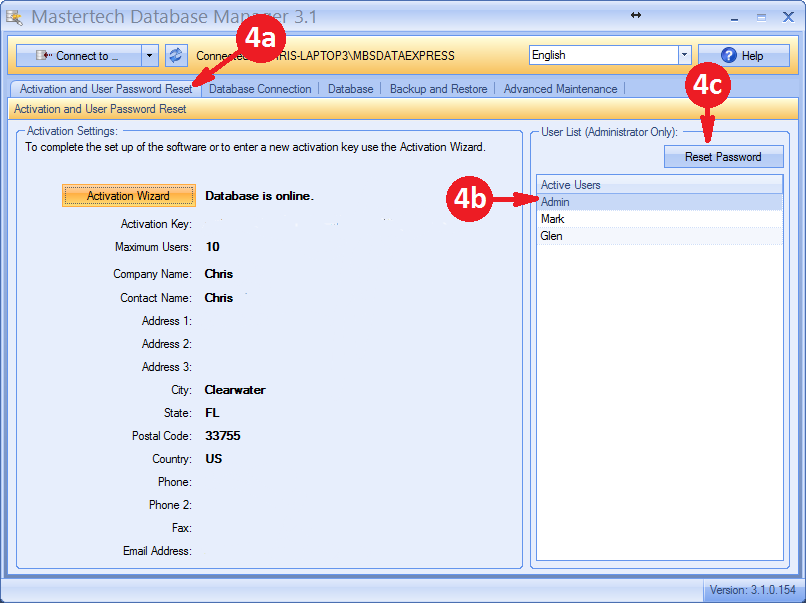This screenshot has height=603, width=806.
Task: Launch the Activation Wizard
Action: coord(129,196)
